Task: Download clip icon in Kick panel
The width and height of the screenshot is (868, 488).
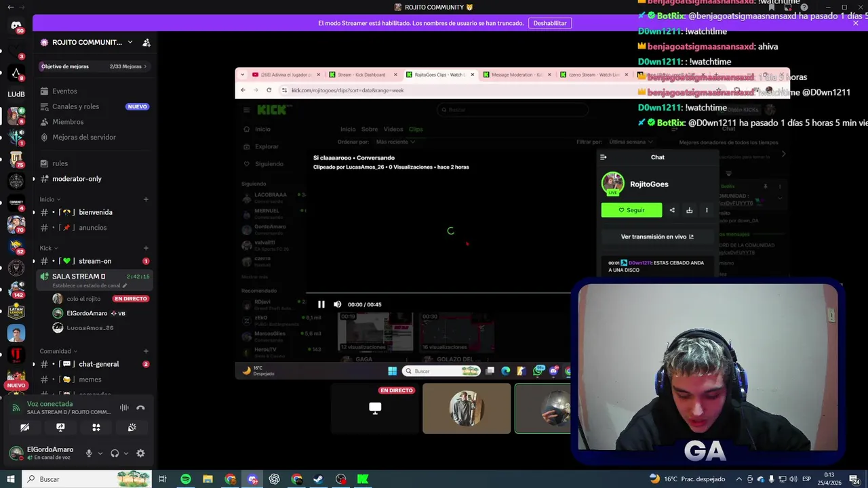Action: click(689, 210)
